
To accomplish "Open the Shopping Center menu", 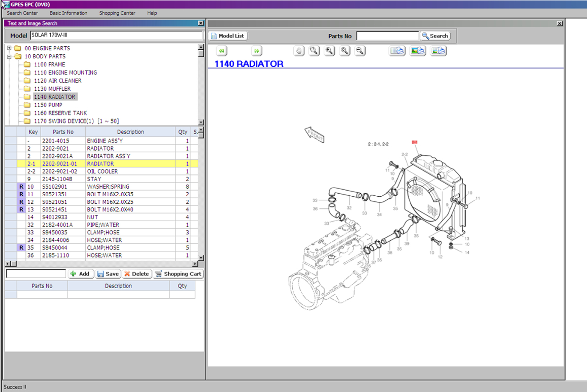I will pos(117,13).
